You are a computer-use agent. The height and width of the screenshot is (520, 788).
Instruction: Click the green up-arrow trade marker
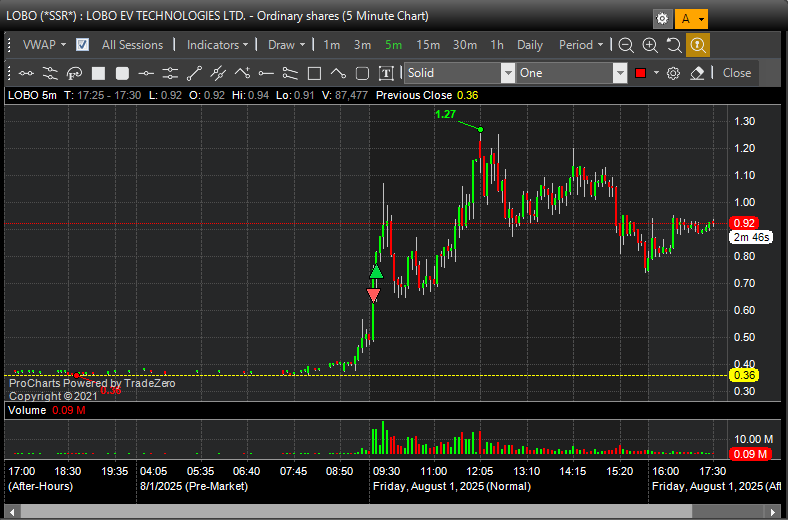[x=376, y=272]
